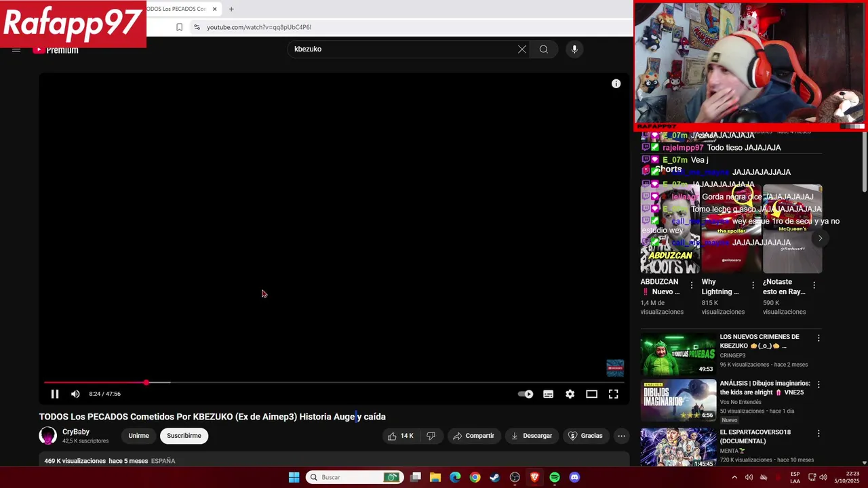Click the miniplayer thumbnail in video corner
The height and width of the screenshot is (488, 868).
(615, 368)
